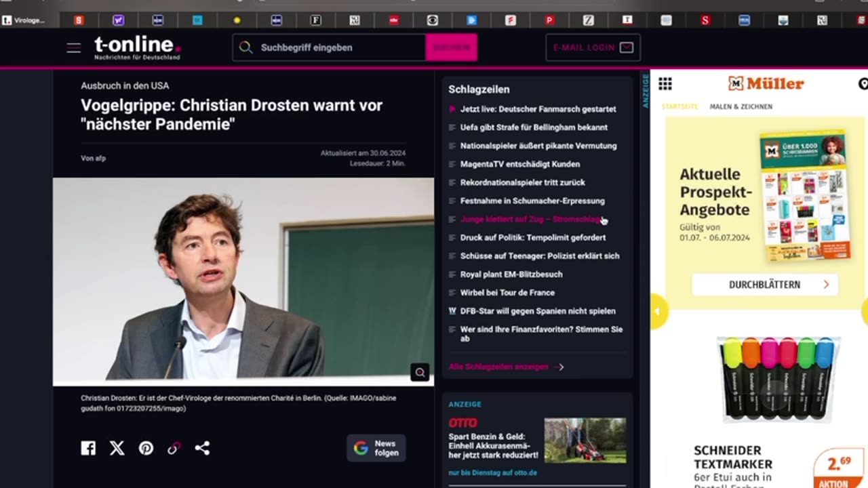
Task: Switch to the tab with 'F' favicon
Action: 316,20
